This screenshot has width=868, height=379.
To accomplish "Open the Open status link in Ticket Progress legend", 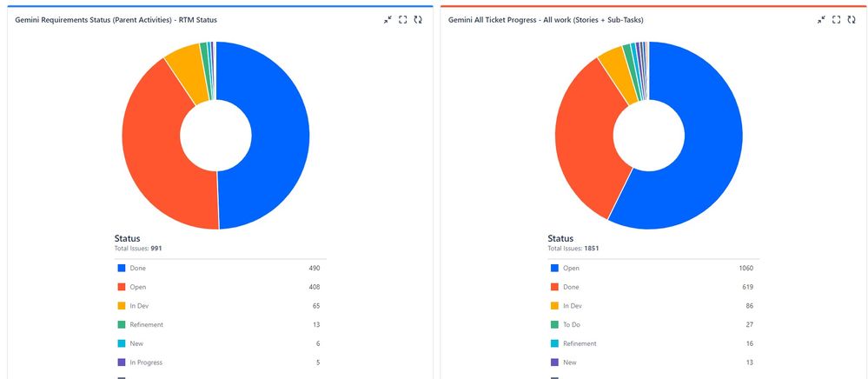I will (572, 269).
